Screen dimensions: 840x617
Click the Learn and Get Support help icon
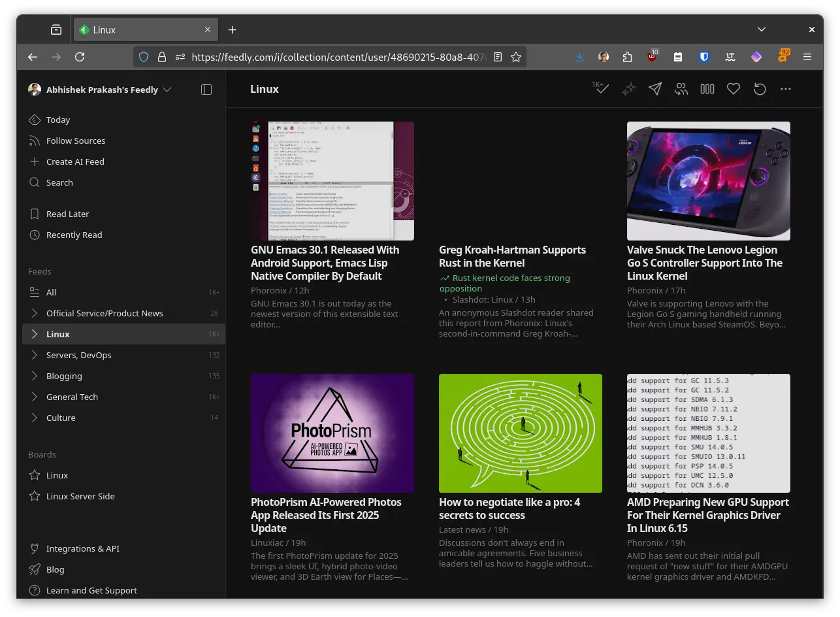35,590
